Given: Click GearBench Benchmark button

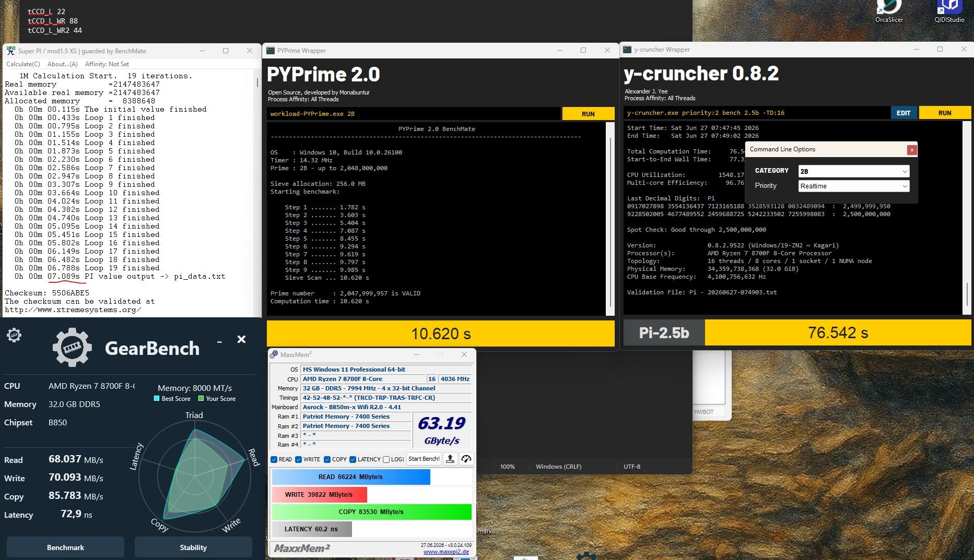Looking at the screenshot, I should pyautogui.click(x=65, y=547).
